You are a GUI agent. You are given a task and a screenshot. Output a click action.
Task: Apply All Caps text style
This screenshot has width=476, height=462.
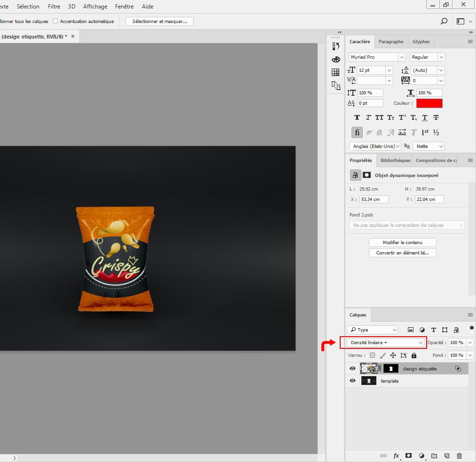click(379, 117)
